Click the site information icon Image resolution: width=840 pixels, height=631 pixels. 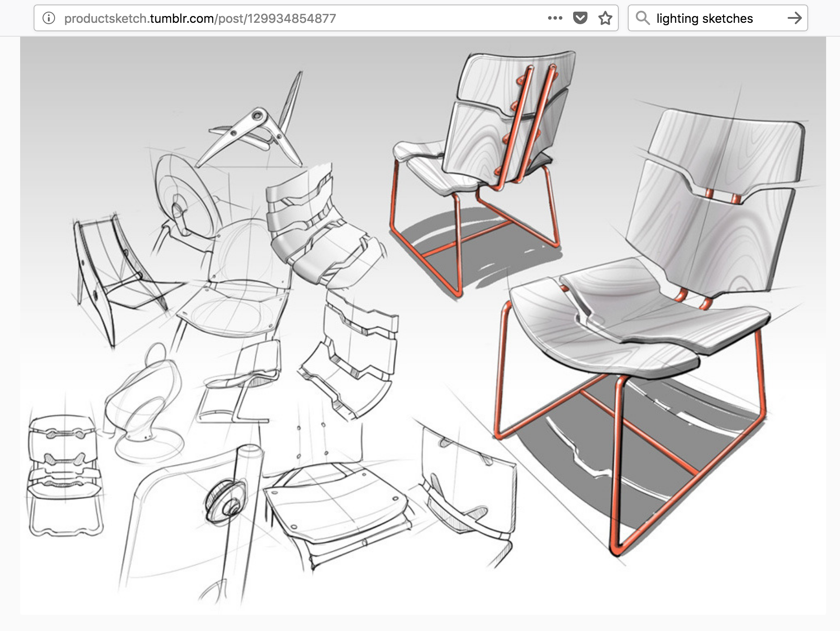48,18
